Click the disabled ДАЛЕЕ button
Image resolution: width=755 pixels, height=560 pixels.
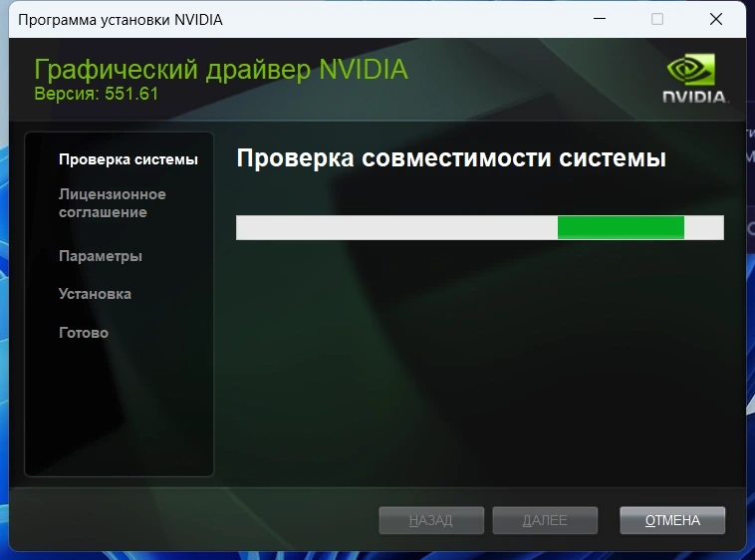click(545, 520)
